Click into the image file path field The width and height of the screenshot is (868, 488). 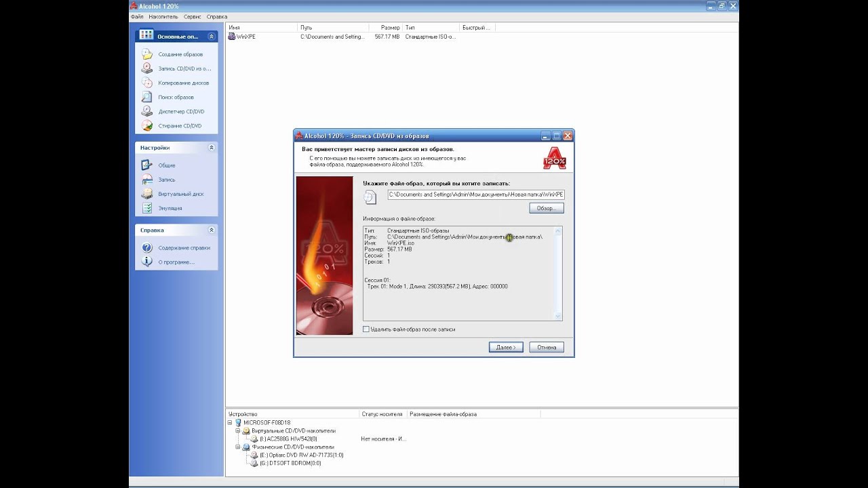point(475,195)
